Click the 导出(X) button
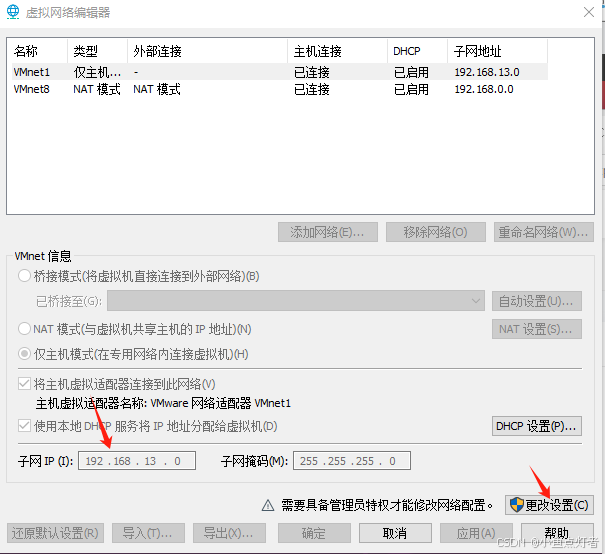 coord(229,533)
